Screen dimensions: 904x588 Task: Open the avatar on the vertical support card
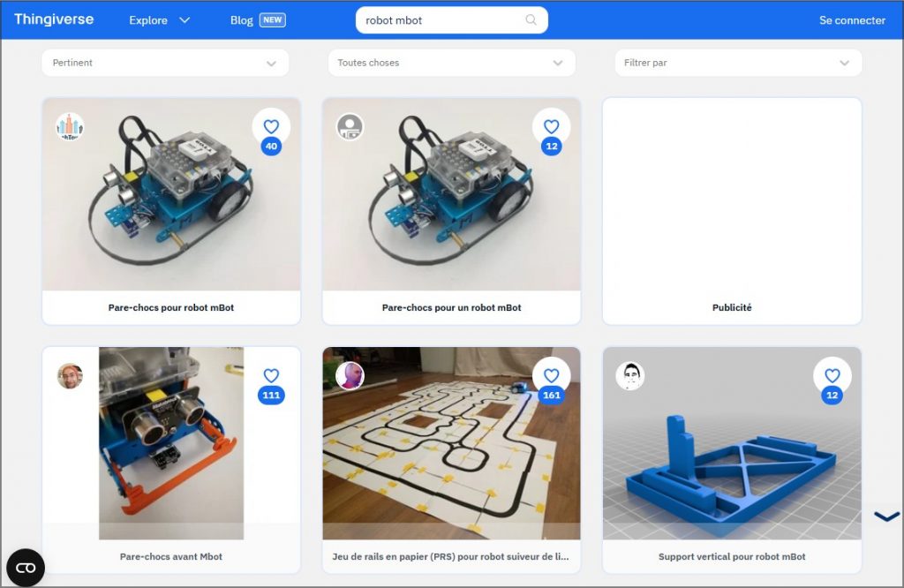[631, 375]
